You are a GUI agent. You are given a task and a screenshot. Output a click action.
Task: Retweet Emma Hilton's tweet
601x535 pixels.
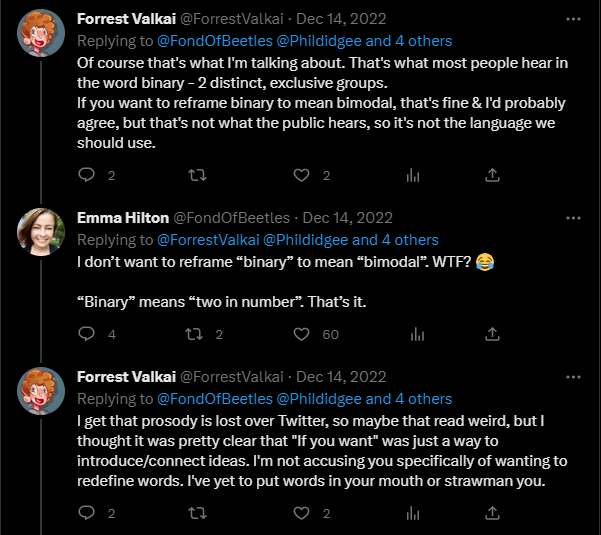coord(194,334)
